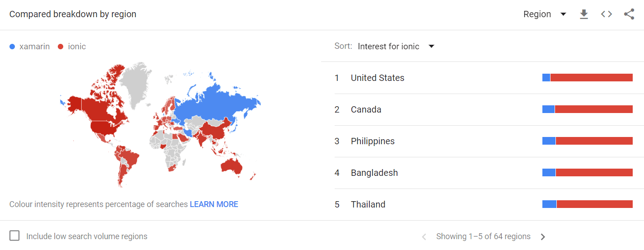
Task: Download the region breakdown CSV
Action: coord(584,14)
